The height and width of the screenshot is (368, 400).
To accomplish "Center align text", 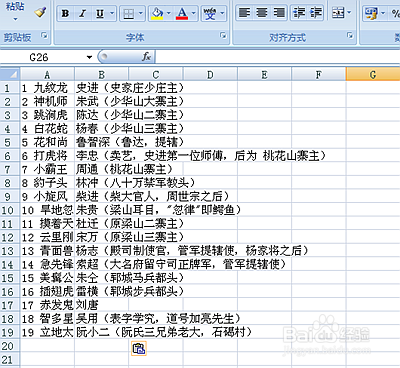I will click(262, 13).
